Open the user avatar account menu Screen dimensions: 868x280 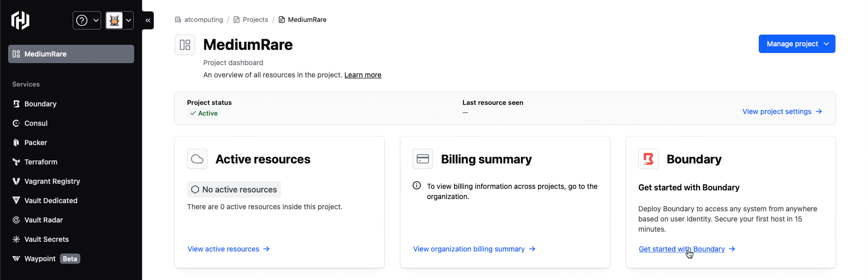point(119,20)
